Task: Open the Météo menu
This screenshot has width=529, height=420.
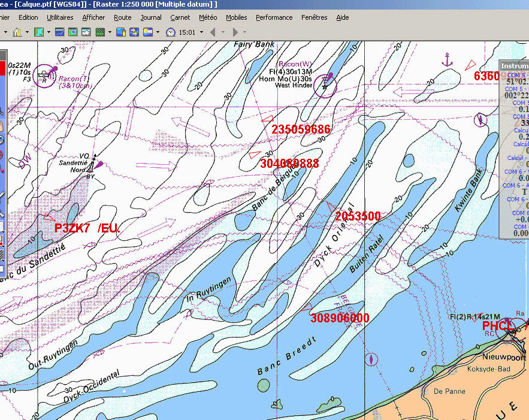Action: [208, 17]
